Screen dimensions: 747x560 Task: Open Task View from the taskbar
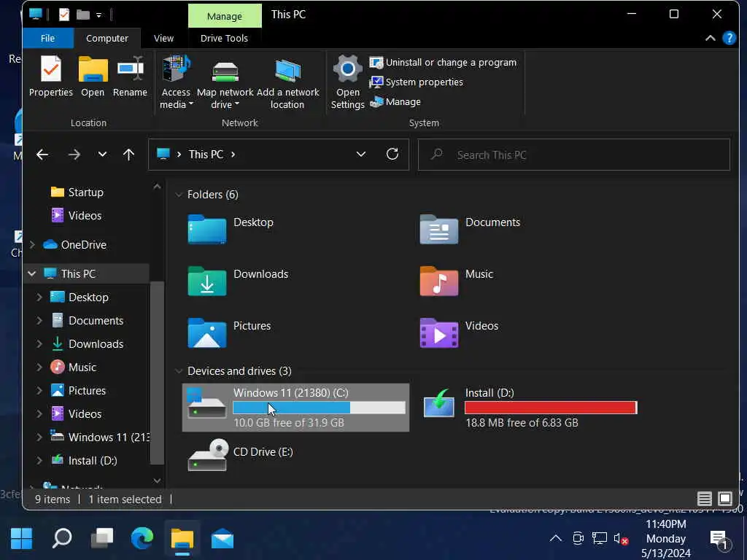[102, 539]
